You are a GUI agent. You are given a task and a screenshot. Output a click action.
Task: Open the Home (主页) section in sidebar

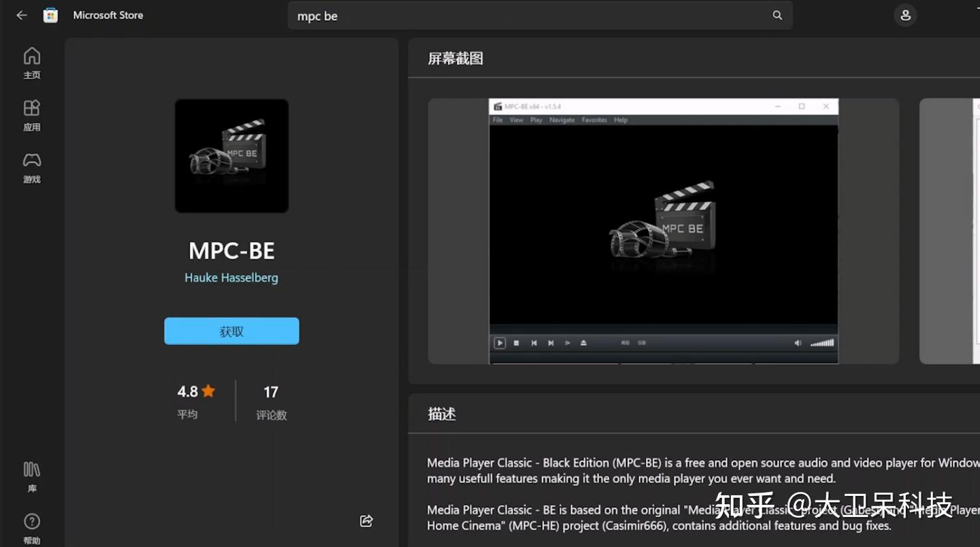click(31, 63)
